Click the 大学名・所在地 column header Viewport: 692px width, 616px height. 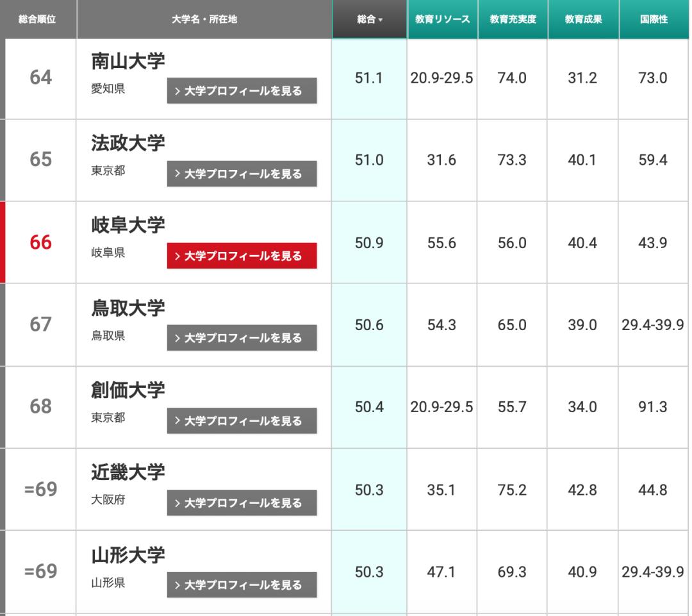pos(204,19)
